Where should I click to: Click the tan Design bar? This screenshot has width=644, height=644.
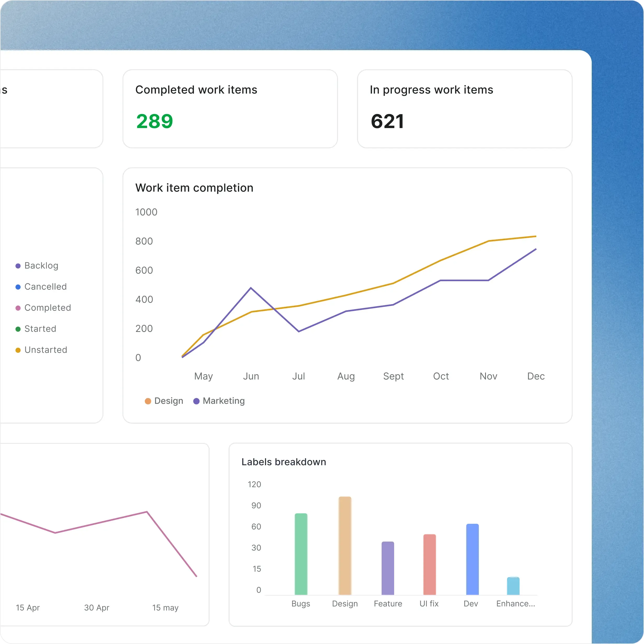tap(345, 545)
